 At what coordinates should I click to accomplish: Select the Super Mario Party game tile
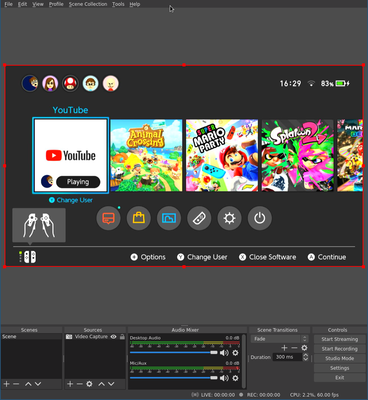222,155
